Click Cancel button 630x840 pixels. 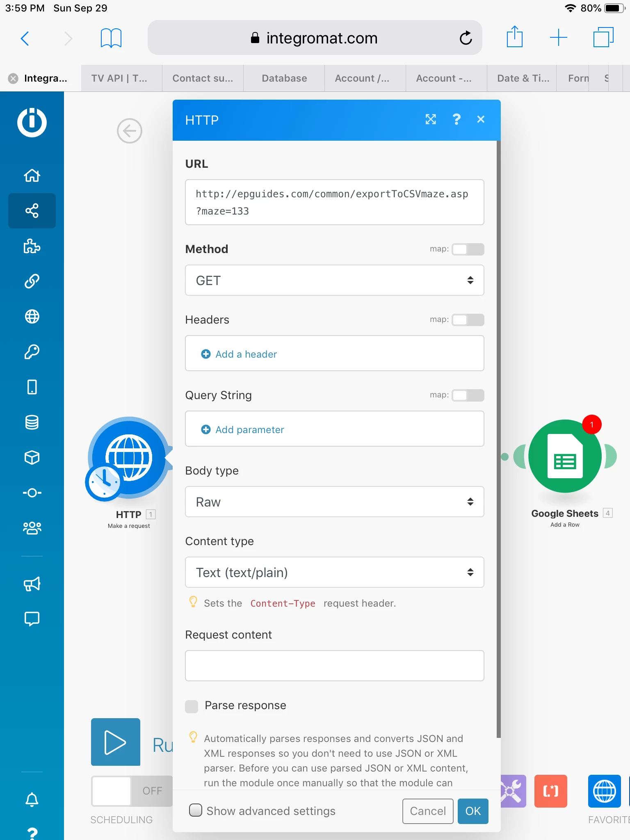[428, 811]
